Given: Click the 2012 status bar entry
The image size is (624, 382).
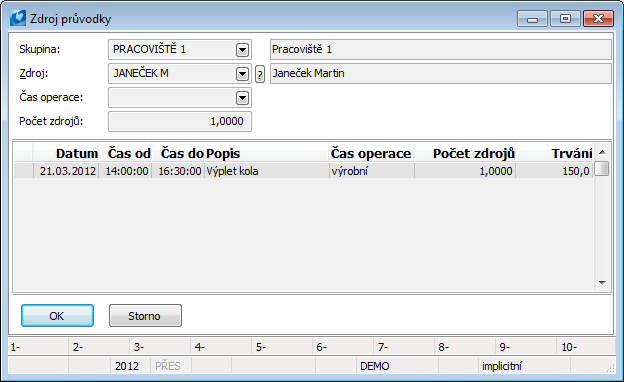Looking at the screenshot, I should 130,366.
